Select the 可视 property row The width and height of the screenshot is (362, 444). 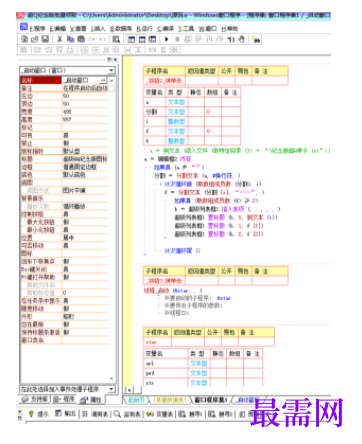[x=64, y=135]
